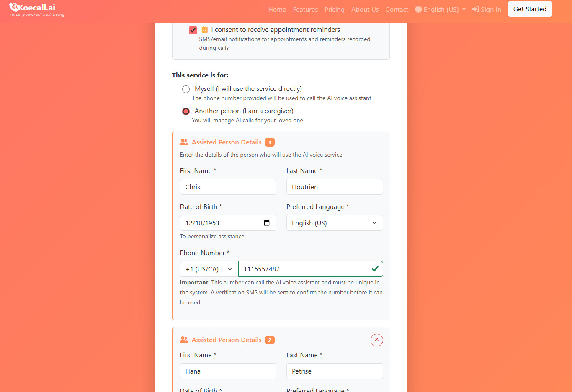The image size is (572, 392).
Task: Click the globe language icon
Action: [x=418, y=9]
